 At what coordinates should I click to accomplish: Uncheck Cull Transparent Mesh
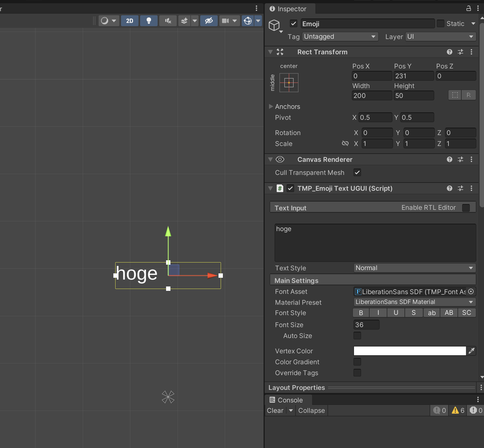[357, 172]
